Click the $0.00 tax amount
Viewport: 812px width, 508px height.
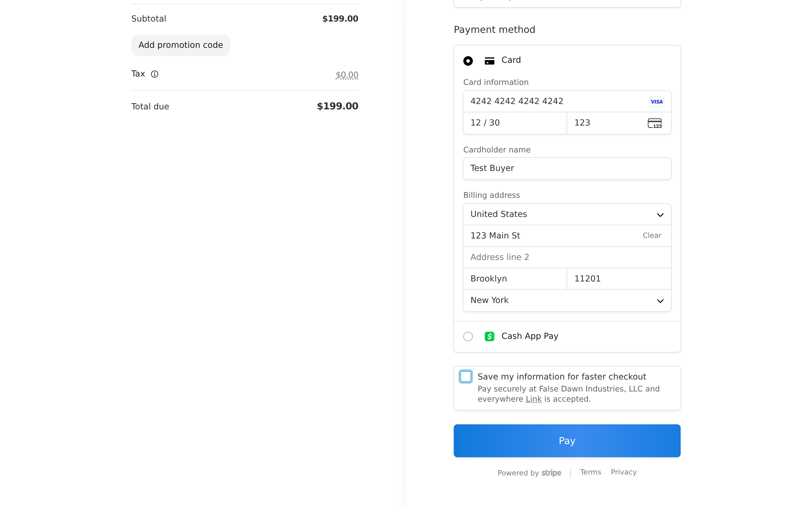point(347,75)
